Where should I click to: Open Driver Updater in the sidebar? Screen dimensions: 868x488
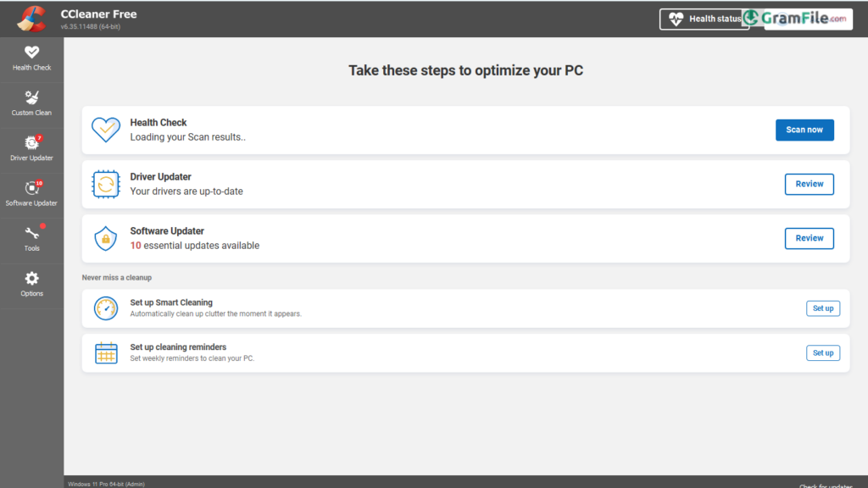31,148
